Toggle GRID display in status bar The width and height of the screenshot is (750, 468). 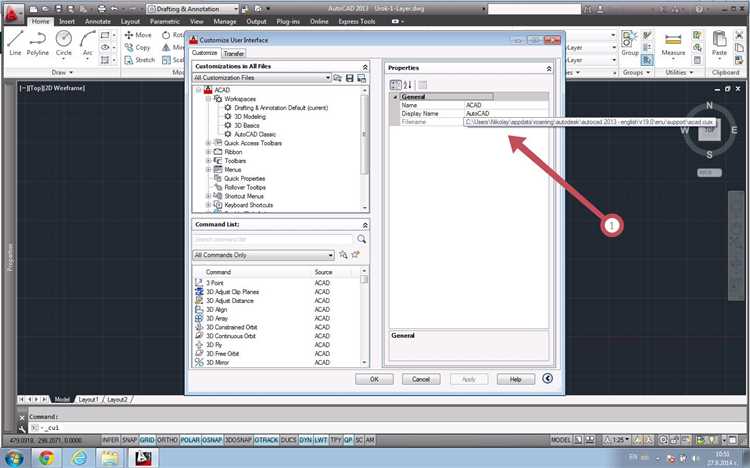pyautogui.click(x=147, y=440)
